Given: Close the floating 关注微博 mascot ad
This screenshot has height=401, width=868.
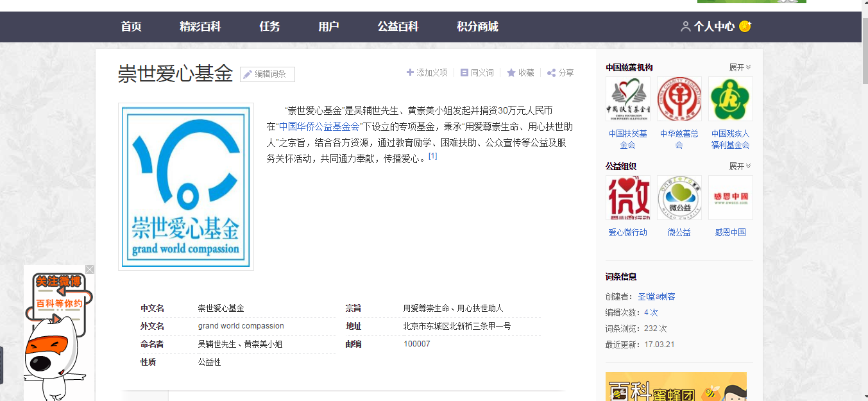Looking at the screenshot, I should click(90, 269).
